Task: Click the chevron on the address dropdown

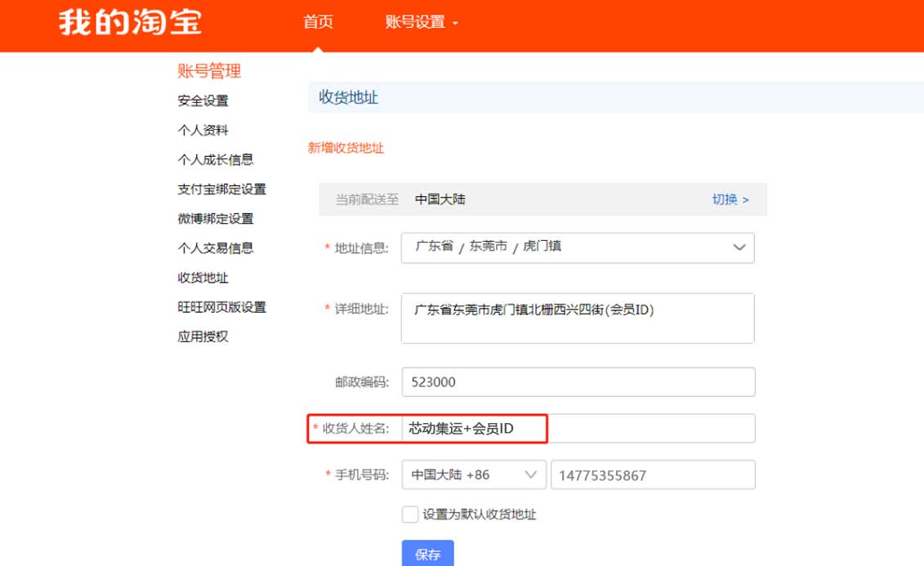Action: point(739,247)
